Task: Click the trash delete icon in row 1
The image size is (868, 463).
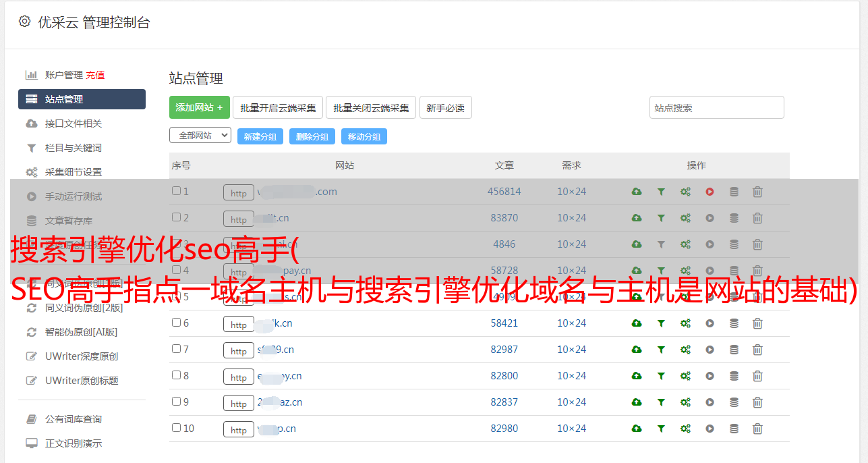Action: pyautogui.click(x=757, y=192)
